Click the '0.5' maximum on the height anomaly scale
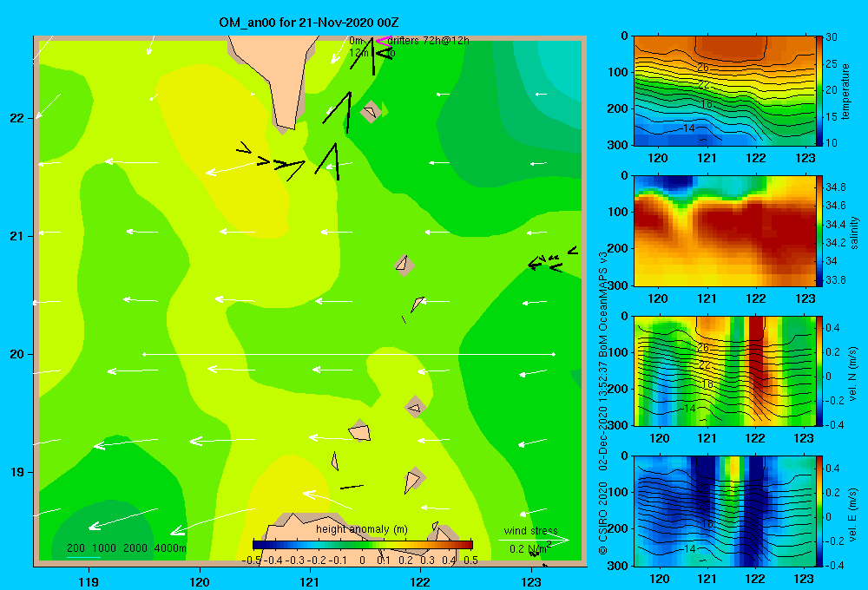868x590 pixels. pos(471,560)
